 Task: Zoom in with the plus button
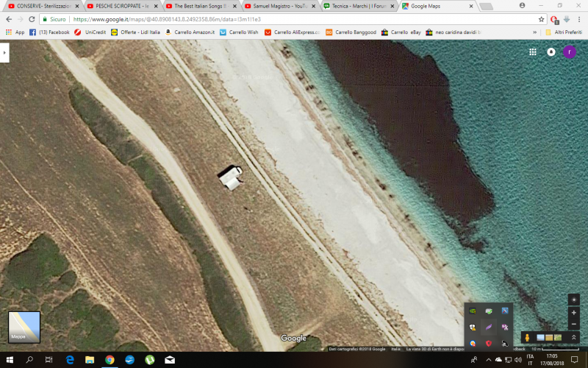574,313
